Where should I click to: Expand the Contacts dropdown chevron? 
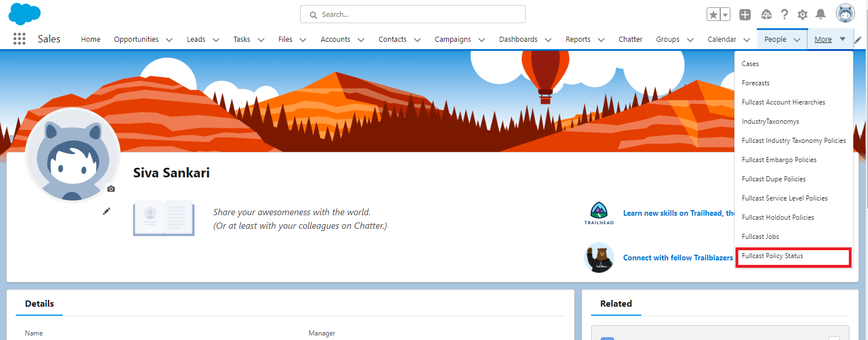click(x=417, y=40)
